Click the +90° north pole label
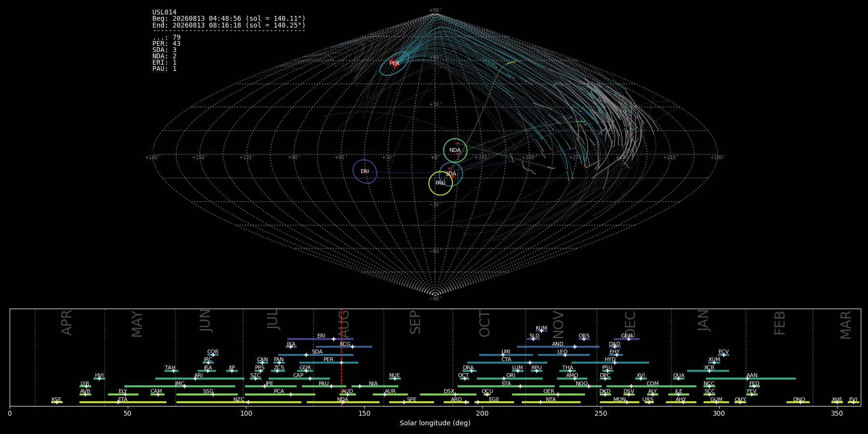 (x=435, y=11)
